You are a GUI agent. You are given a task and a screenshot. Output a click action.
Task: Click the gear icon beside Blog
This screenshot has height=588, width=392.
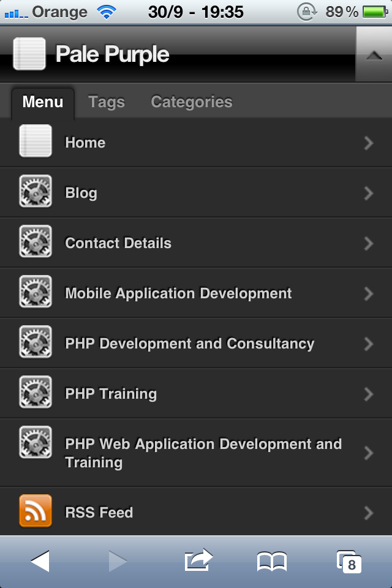pyautogui.click(x=36, y=191)
